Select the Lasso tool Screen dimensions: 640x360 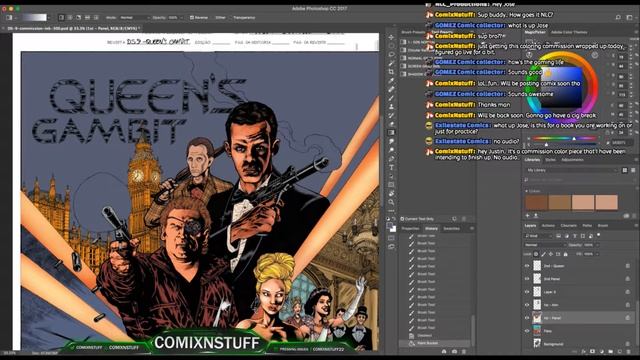point(391,54)
